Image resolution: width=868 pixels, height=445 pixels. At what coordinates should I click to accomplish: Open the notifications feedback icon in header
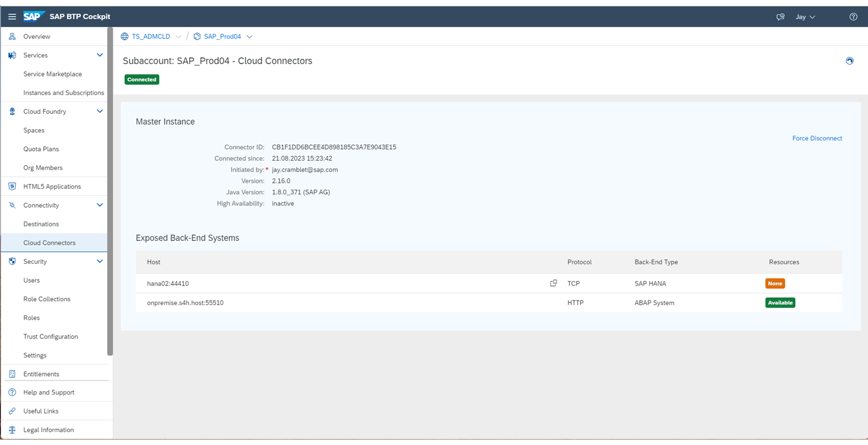(780, 17)
